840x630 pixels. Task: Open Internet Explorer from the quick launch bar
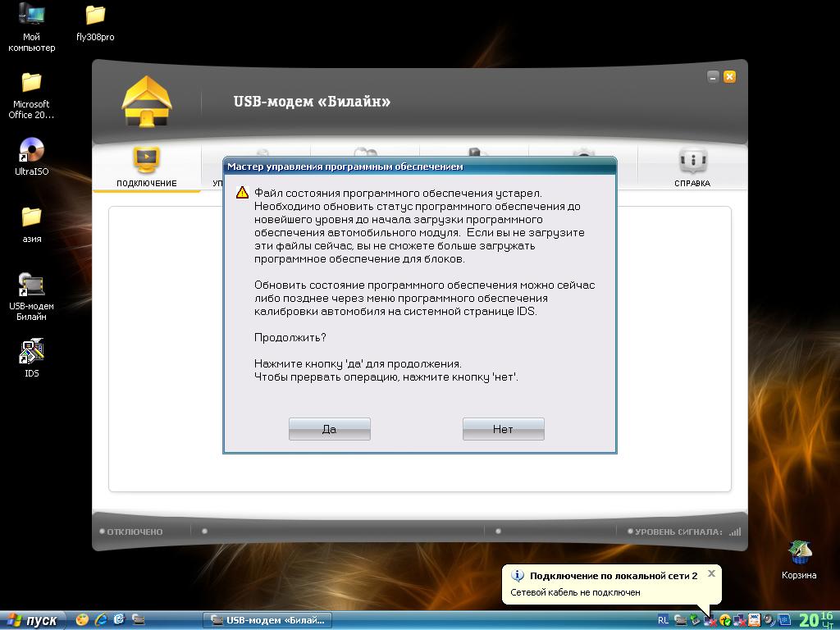pos(101,620)
